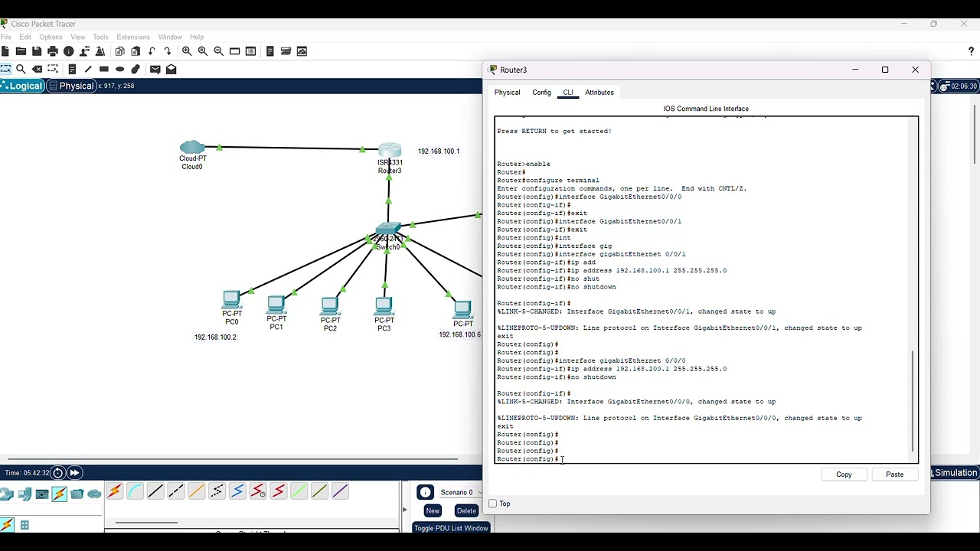Print the workspace with the printer icon
Viewport: 980px width, 551px height.
53,51
